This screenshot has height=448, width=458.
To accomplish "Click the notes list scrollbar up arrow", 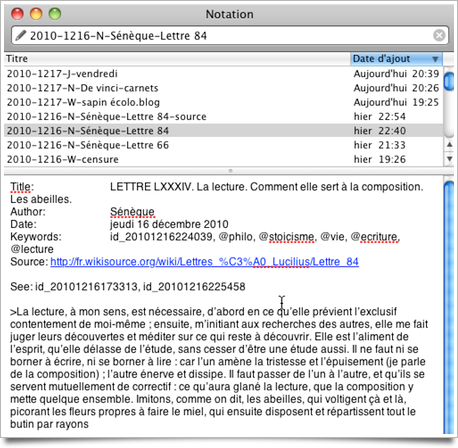I will coord(449,145).
